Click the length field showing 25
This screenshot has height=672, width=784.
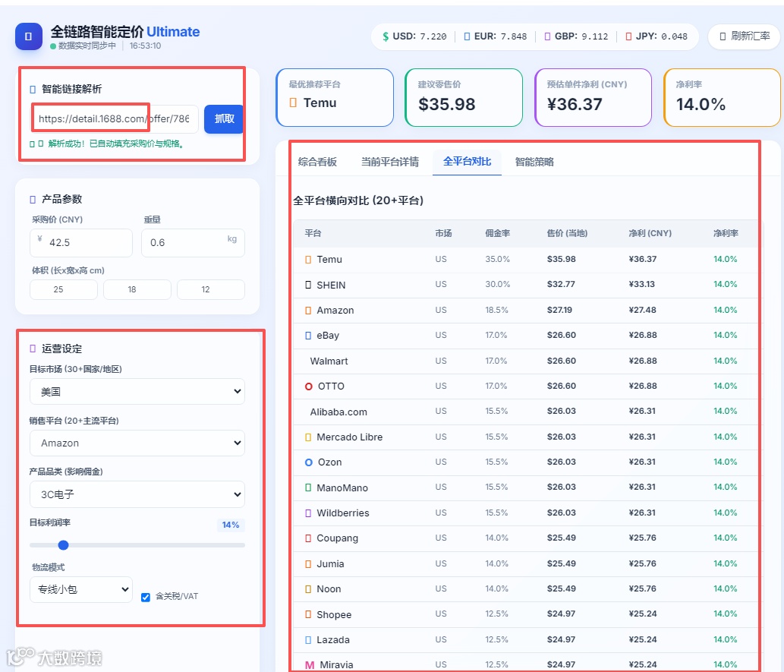64,290
